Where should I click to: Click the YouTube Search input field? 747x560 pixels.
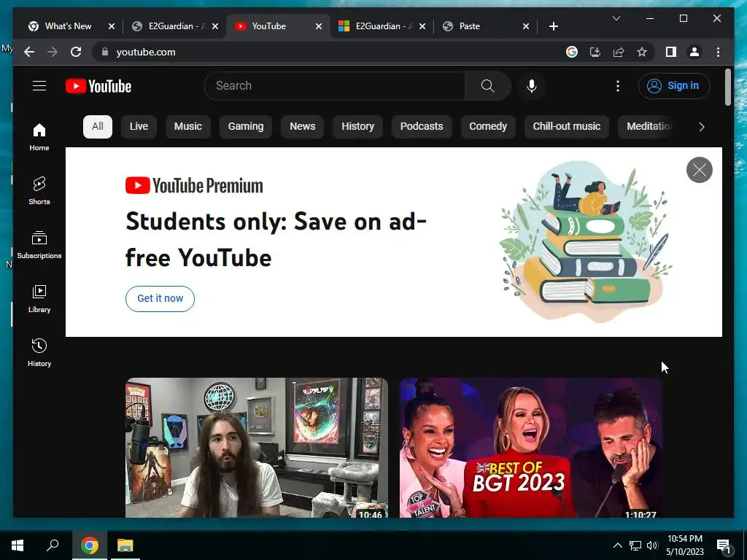point(334,86)
